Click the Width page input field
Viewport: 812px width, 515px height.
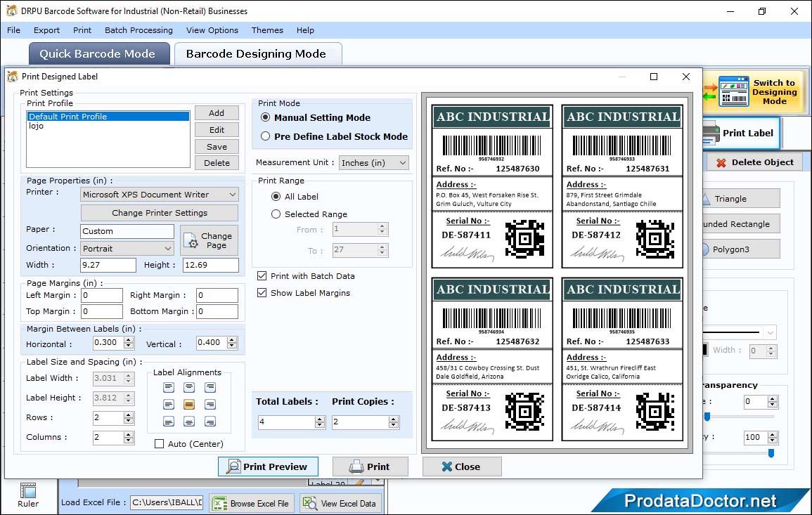coord(108,265)
